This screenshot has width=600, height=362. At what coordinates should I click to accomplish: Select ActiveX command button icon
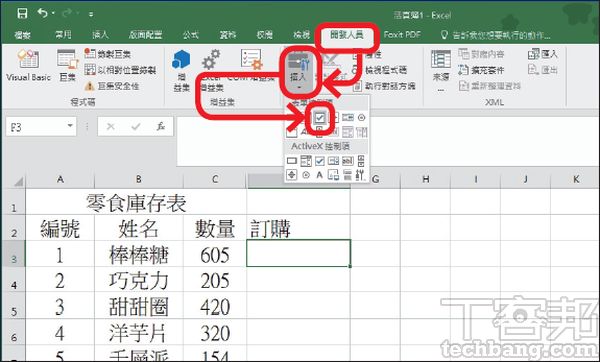292,161
